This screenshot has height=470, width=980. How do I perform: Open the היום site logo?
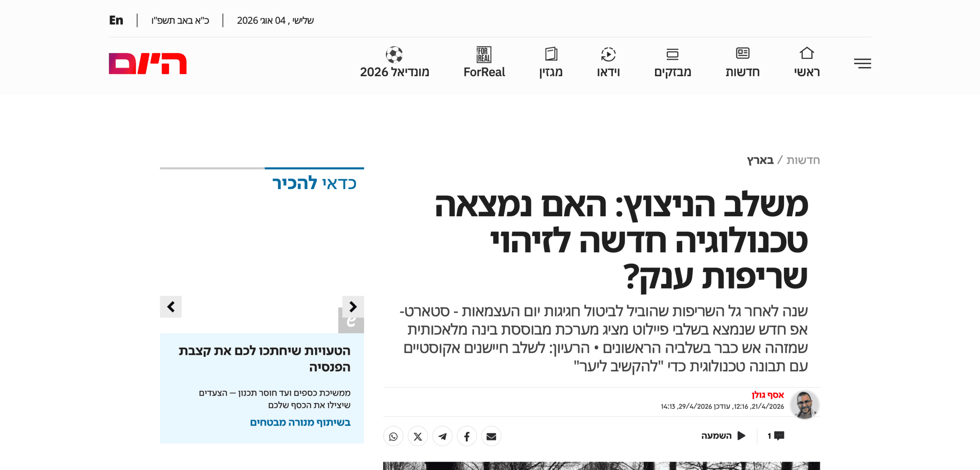(147, 63)
